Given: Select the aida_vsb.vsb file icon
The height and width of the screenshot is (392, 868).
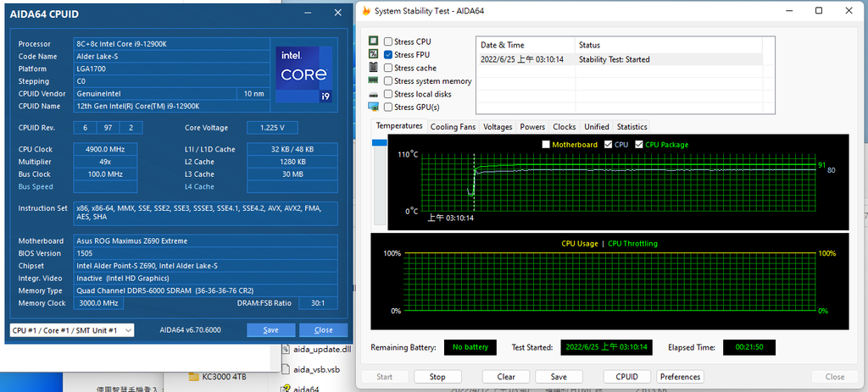Looking at the screenshot, I should tap(286, 369).
